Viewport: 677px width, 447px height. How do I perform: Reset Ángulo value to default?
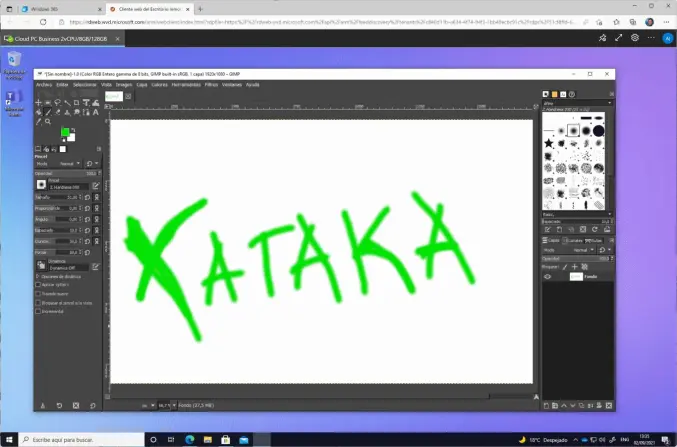87,219
